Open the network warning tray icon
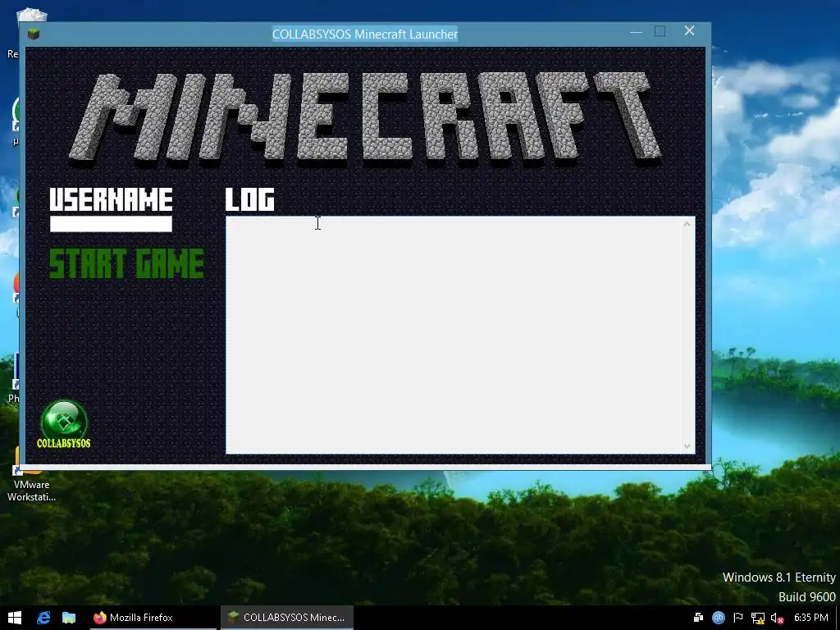 point(757,618)
